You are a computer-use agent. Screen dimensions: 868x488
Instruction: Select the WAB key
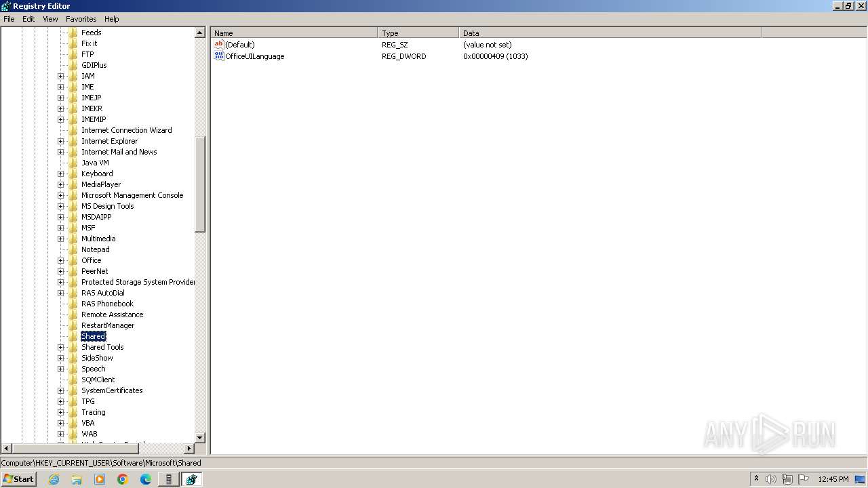point(89,434)
